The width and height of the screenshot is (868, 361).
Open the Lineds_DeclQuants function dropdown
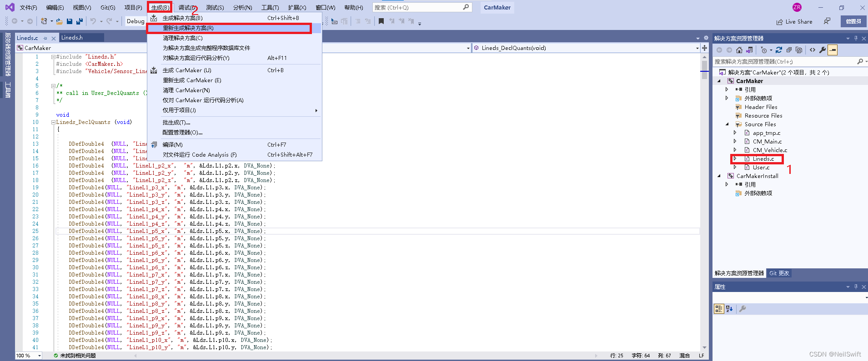click(697, 48)
